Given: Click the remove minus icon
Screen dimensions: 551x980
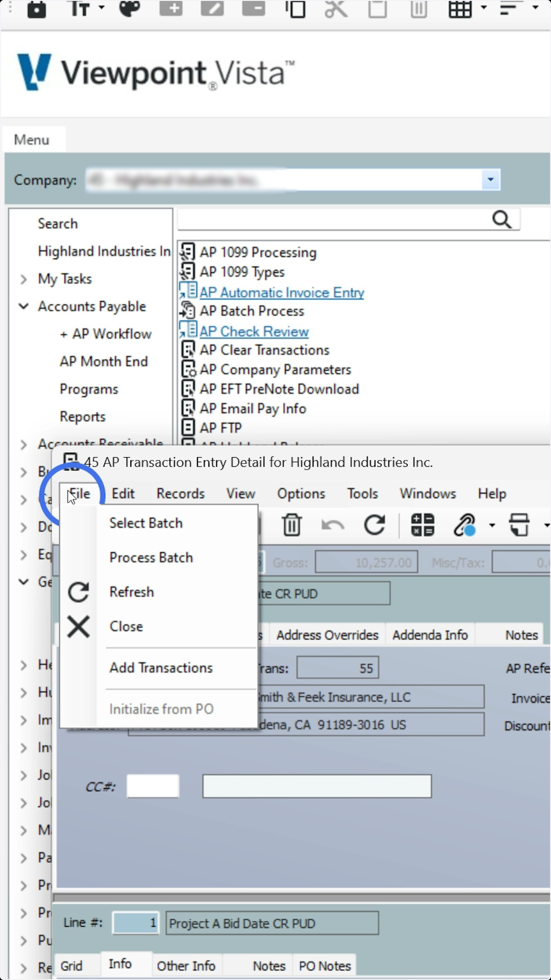Looking at the screenshot, I should pos(254,8).
